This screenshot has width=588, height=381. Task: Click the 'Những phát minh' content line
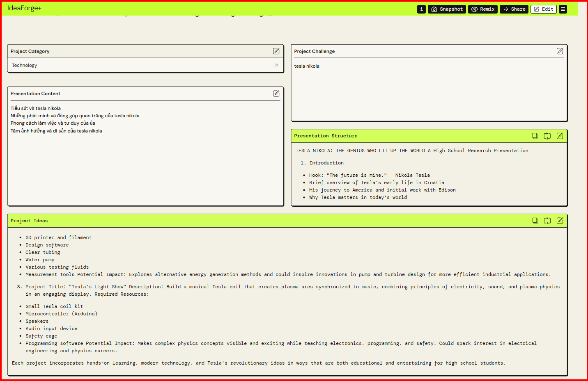[x=75, y=116]
